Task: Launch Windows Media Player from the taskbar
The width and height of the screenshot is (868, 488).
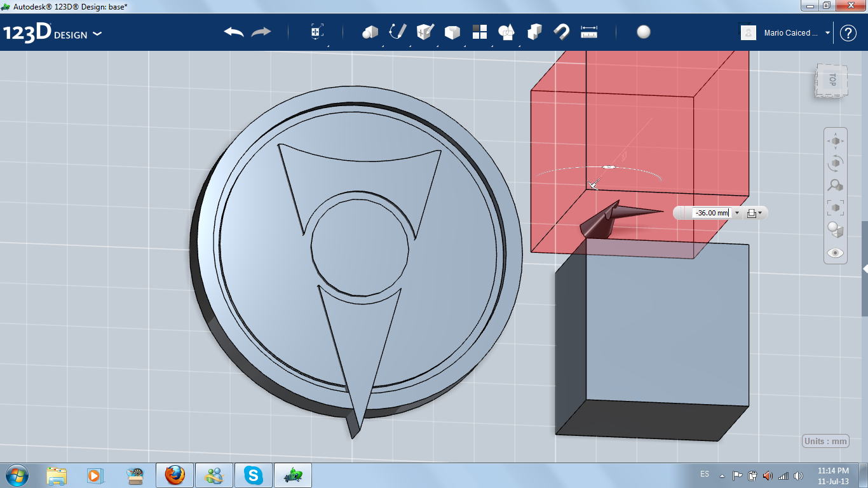Action: tap(94, 475)
